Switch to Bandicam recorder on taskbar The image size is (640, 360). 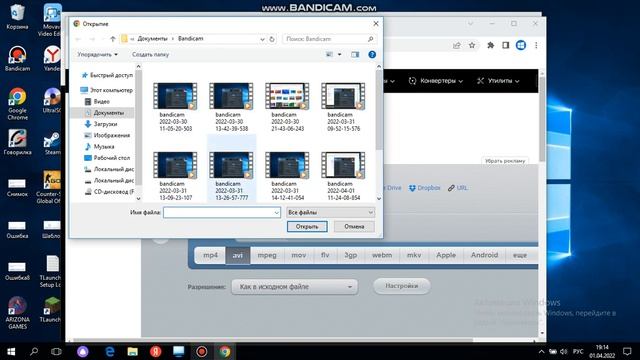202,351
